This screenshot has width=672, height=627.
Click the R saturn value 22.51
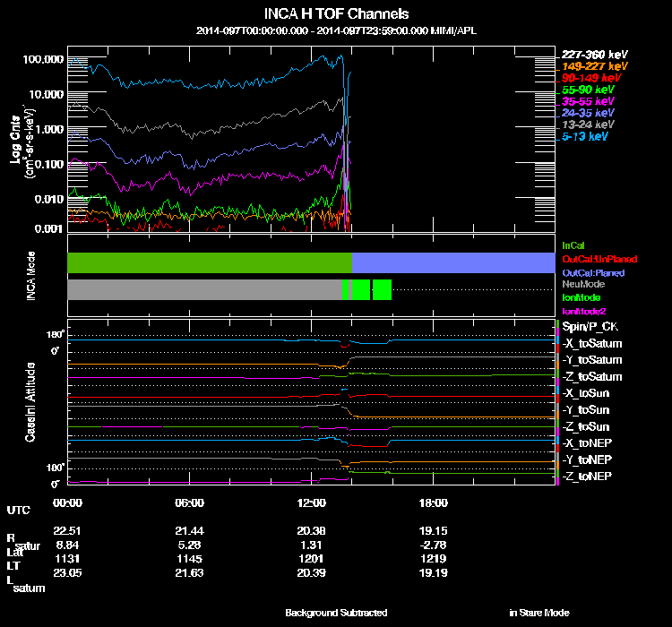(x=67, y=530)
